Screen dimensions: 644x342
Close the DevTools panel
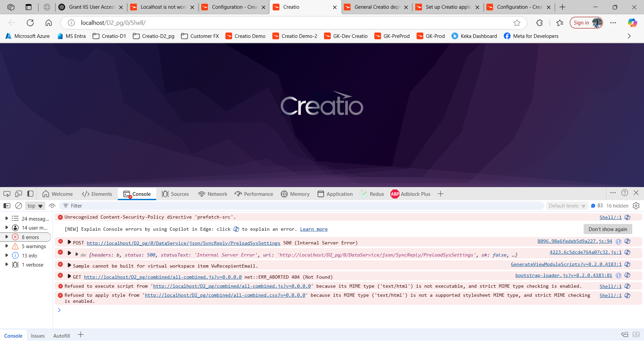pyautogui.click(x=636, y=193)
